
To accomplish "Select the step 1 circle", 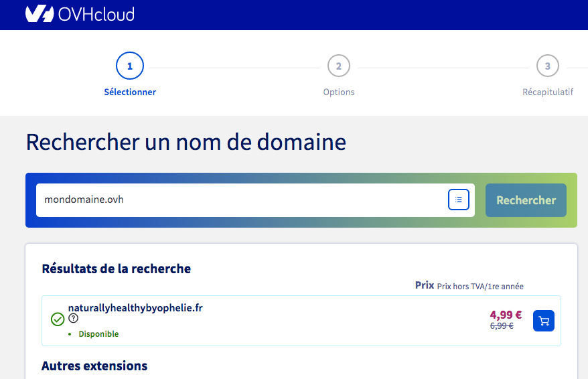I will (130, 66).
